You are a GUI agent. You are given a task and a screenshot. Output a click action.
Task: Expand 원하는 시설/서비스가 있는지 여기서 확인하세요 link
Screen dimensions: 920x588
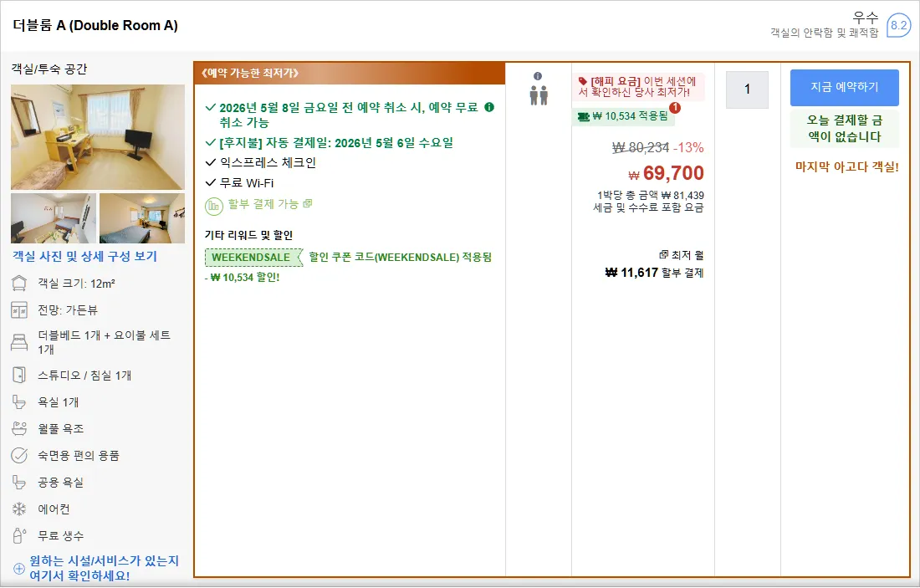pyautogui.click(x=104, y=568)
